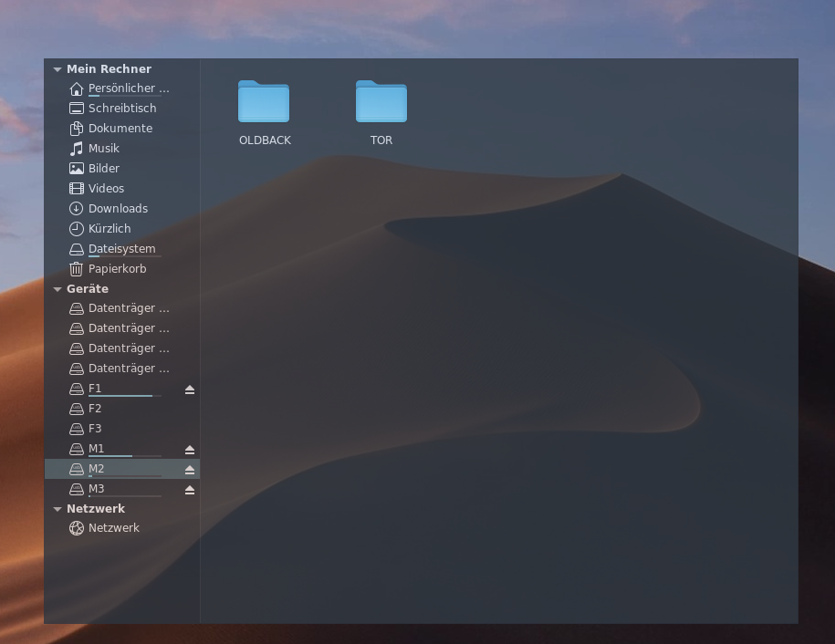
Task: Click the F3 drive icon
Action: tap(76, 429)
